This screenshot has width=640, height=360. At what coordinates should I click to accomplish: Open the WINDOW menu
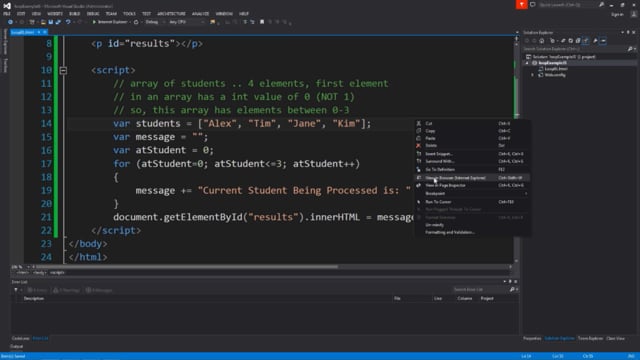click(x=224, y=14)
